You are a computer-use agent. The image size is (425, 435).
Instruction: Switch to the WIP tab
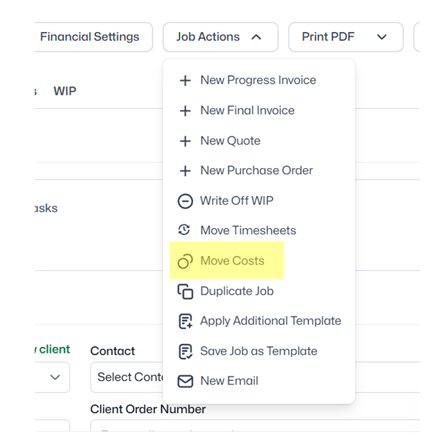(x=65, y=91)
